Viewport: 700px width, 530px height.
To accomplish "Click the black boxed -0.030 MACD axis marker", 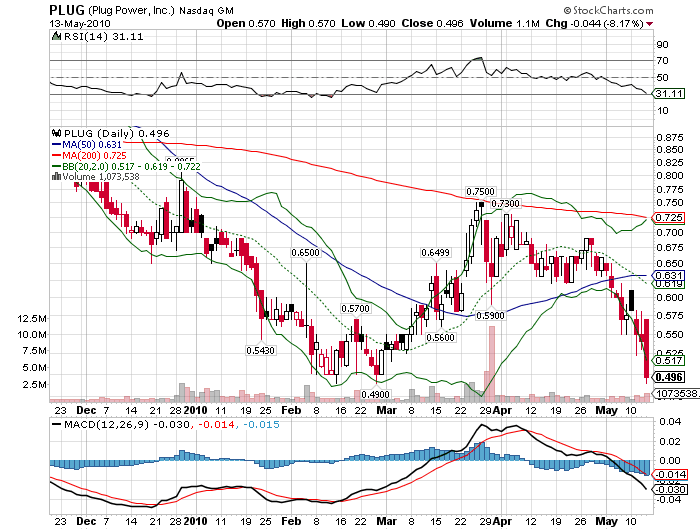I will coord(670,489).
